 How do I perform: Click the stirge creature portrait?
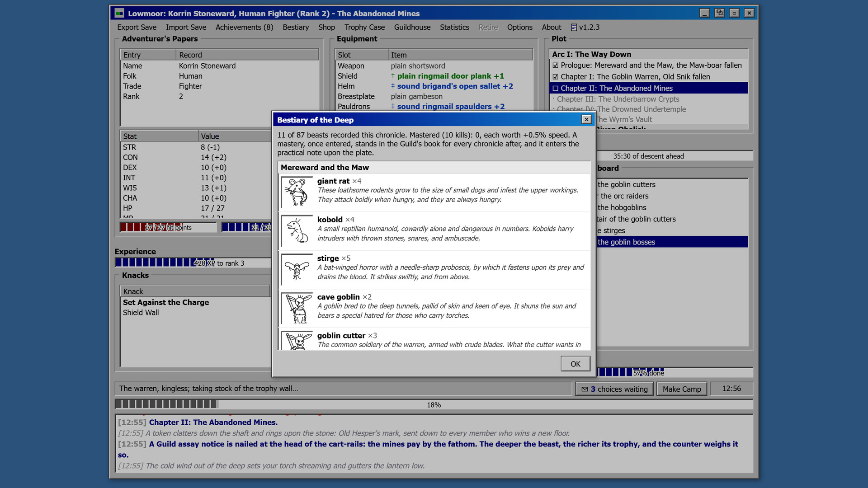tap(297, 269)
